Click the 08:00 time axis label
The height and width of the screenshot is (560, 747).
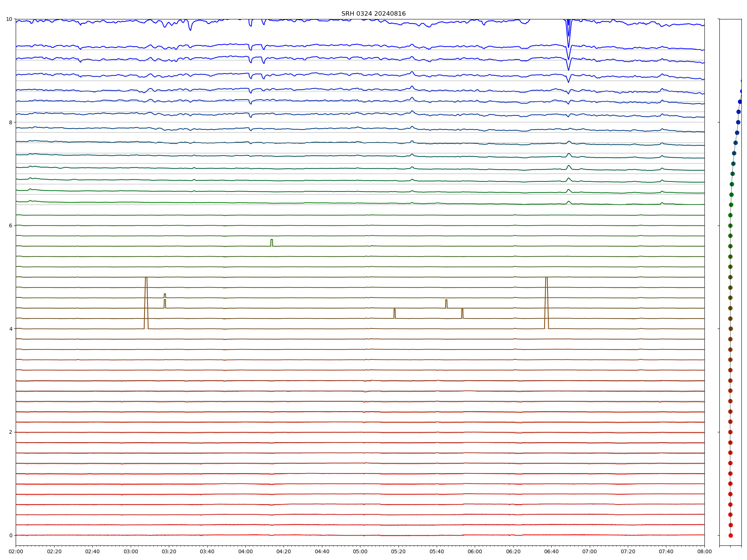click(x=704, y=551)
